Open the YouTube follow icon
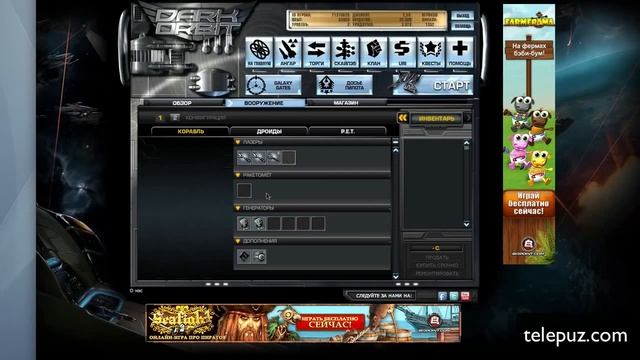This screenshot has width=640, height=360. pyautogui.click(x=465, y=296)
